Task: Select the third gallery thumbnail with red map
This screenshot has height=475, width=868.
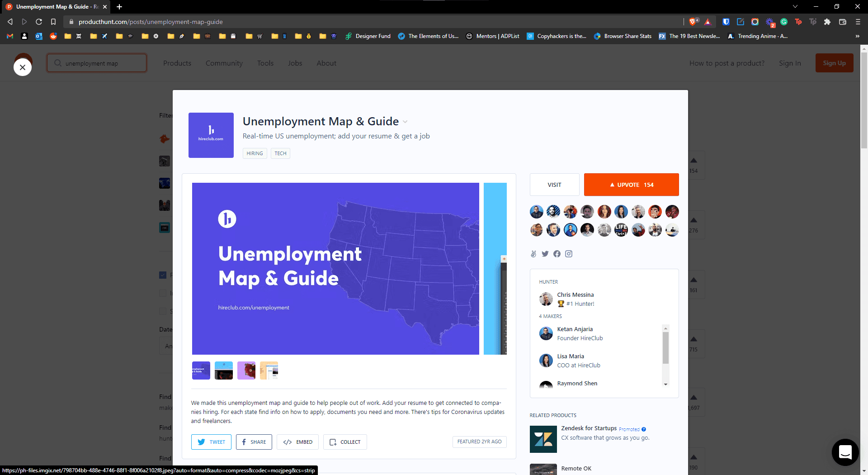Action: (x=246, y=370)
